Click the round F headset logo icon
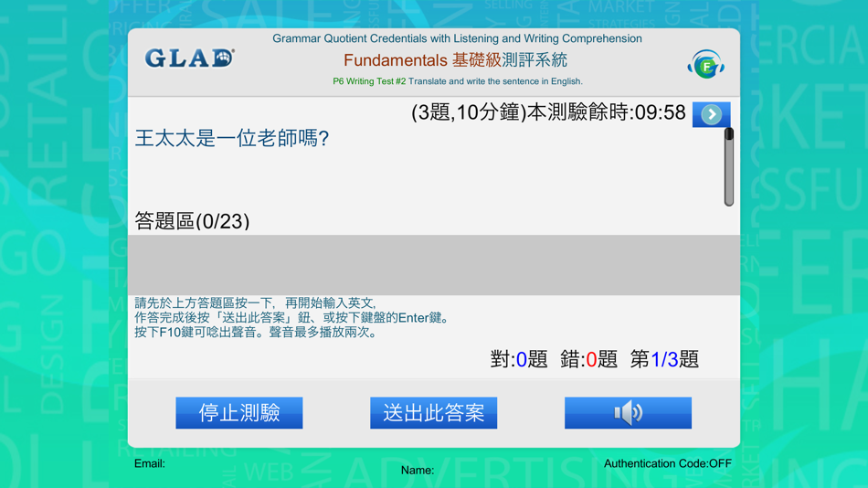Viewport: 868px width, 488px height. (x=705, y=65)
